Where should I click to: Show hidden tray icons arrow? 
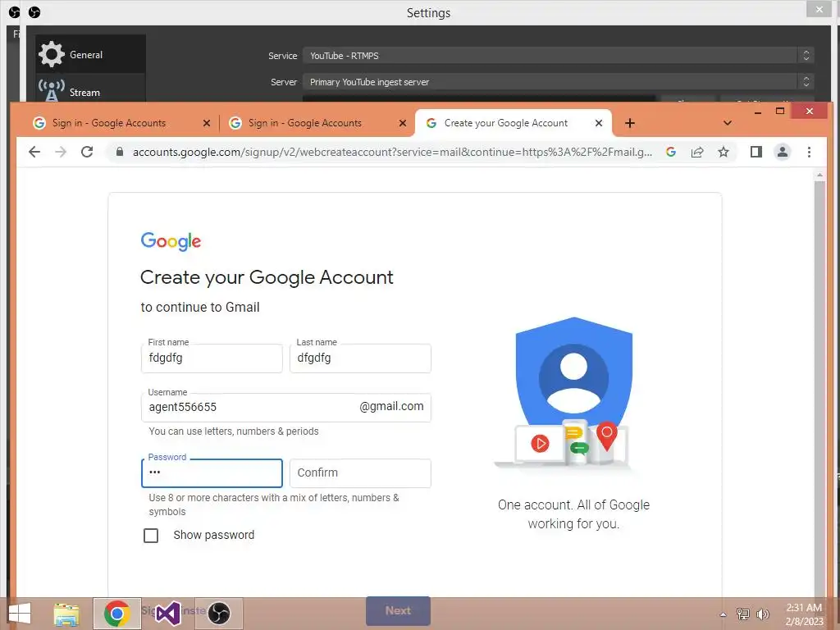(x=724, y=614)
